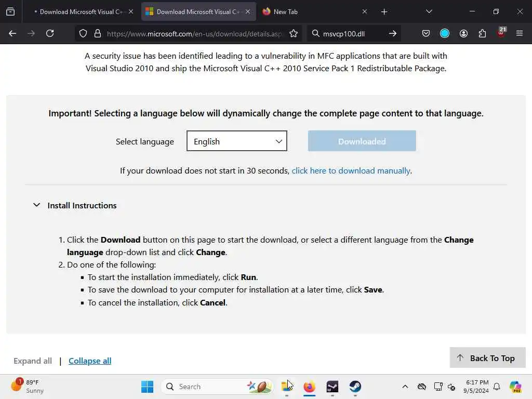Screen dimensions: 532x399
Task: Click the Downloaded button
Action: (362, 141)
